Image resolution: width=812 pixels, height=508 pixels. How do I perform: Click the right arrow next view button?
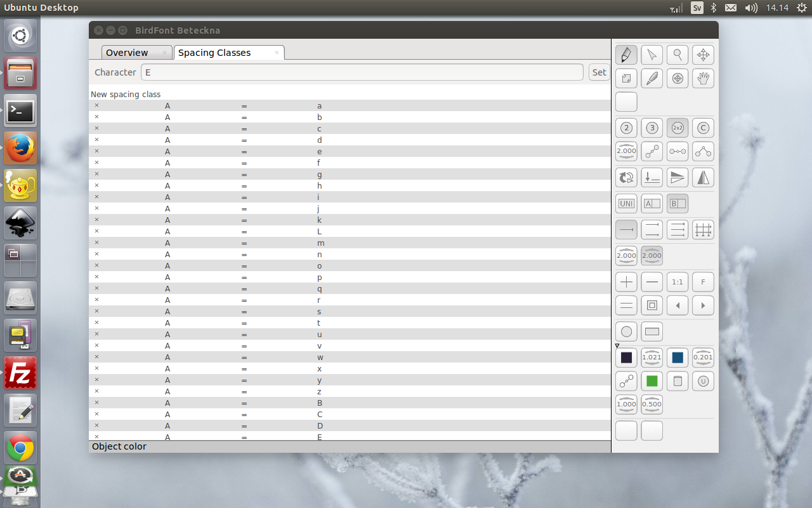click(703, 305)
